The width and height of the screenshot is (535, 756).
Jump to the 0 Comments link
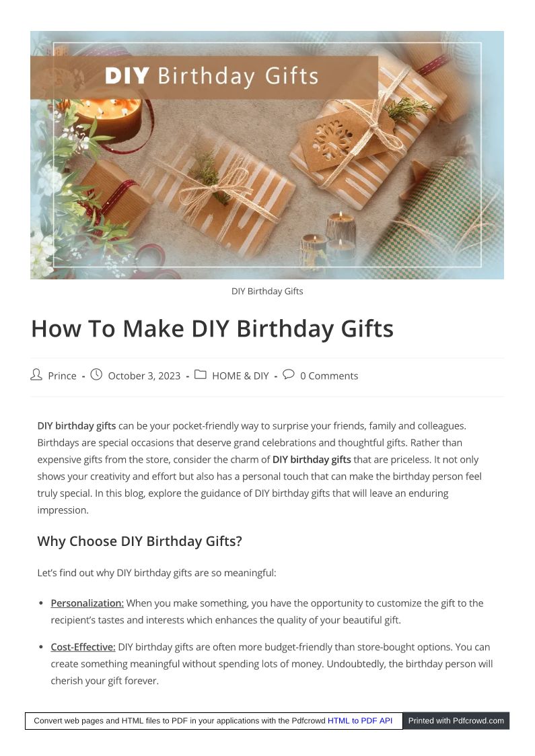click(x=329, y=376)
